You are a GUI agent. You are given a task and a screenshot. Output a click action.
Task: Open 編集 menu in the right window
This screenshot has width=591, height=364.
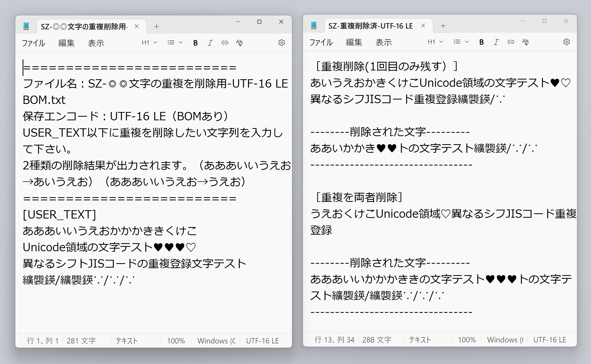(354, 42)
